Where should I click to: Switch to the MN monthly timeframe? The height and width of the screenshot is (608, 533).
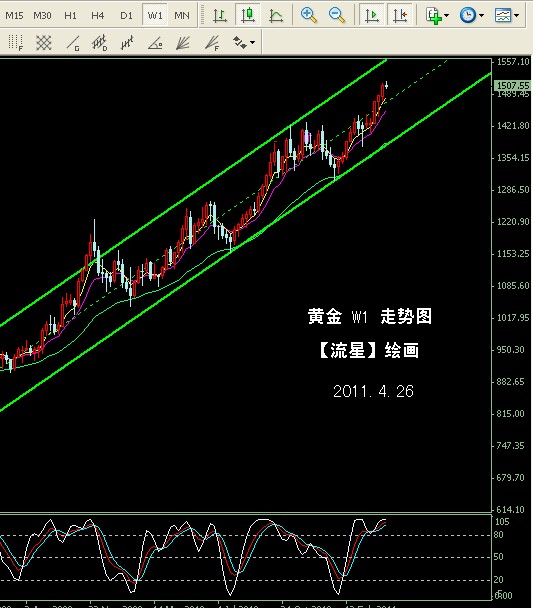182,16
